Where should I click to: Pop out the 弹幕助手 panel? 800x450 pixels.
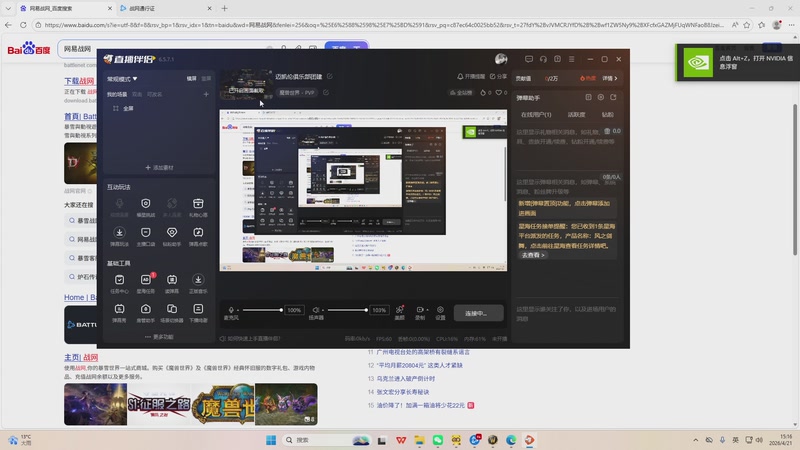pos(613,97)
